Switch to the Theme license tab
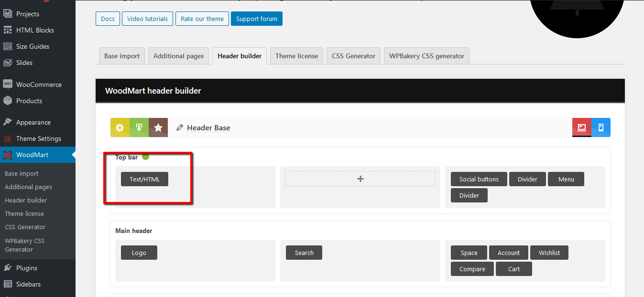Viewport: 644px width, 297px height. tap(296, 56)
